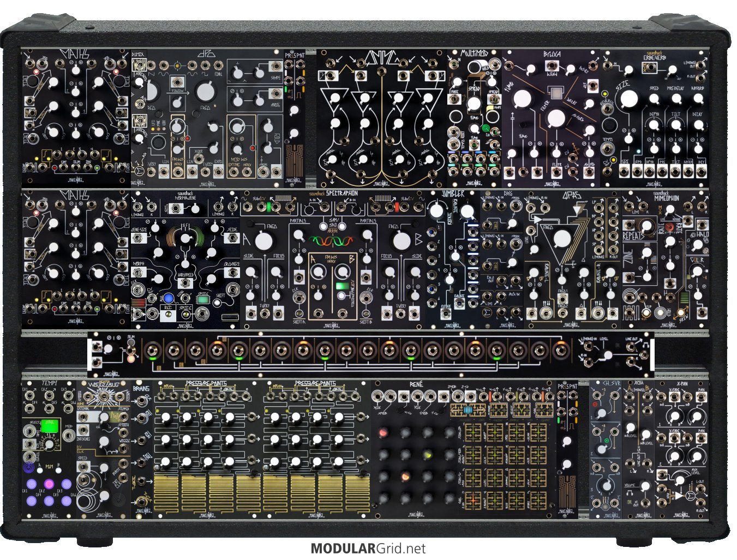Click the RENÉ module title
The image size is (737, 560).
[x=416, y=384]
